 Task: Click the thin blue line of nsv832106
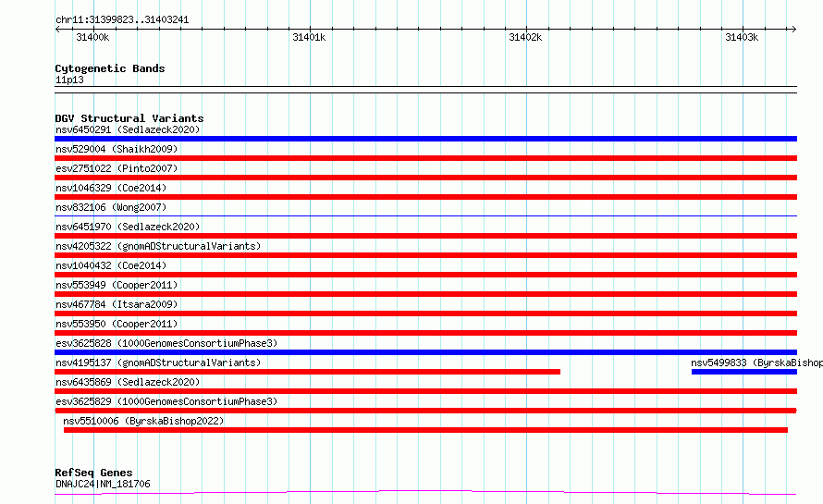click(425, 215)
